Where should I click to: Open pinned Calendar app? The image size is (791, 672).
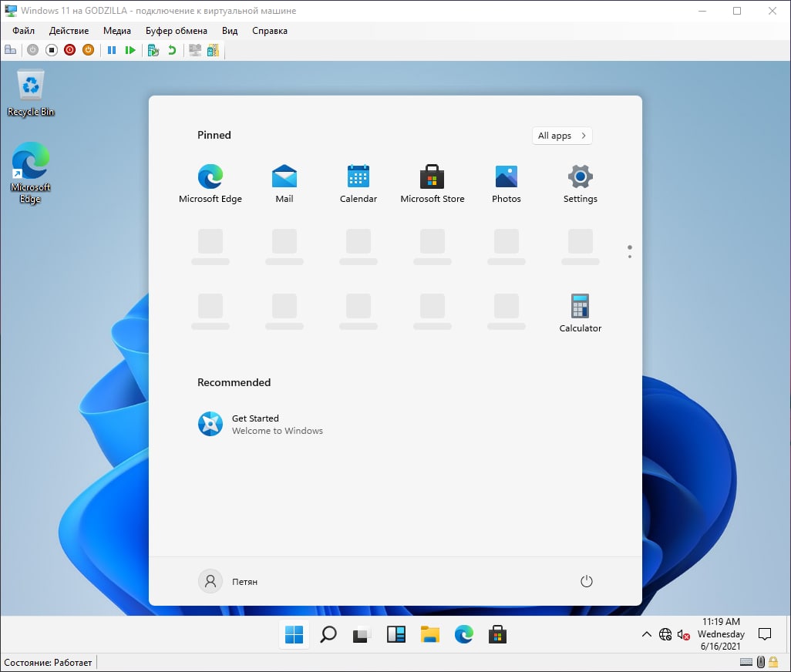(x=358, y=183)
